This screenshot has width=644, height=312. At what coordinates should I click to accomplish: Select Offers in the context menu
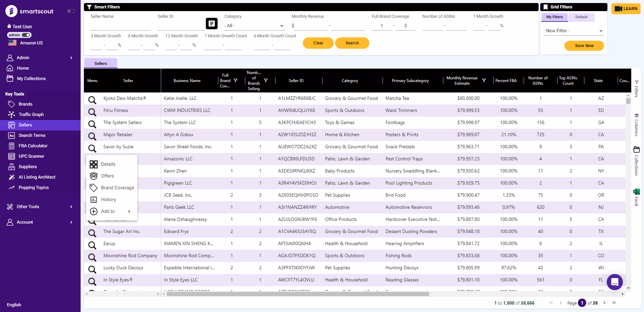112,176
